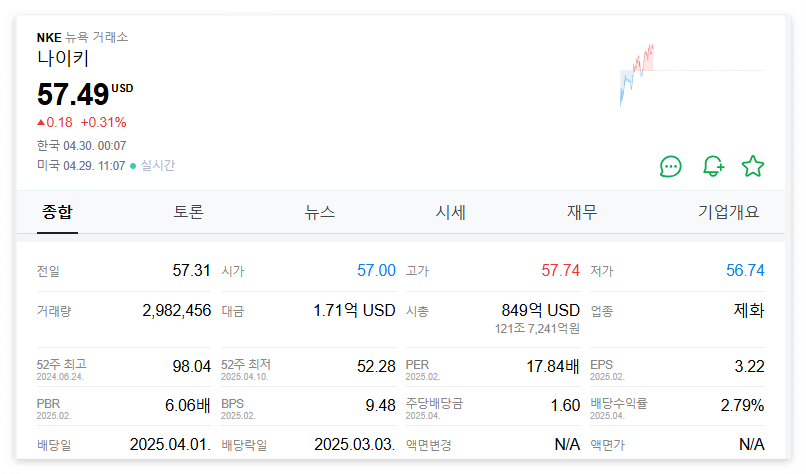The width and height of the screenshot is (806, 474).
Task: Open the mini price chart thumbnail
Action: pos(692,75)
